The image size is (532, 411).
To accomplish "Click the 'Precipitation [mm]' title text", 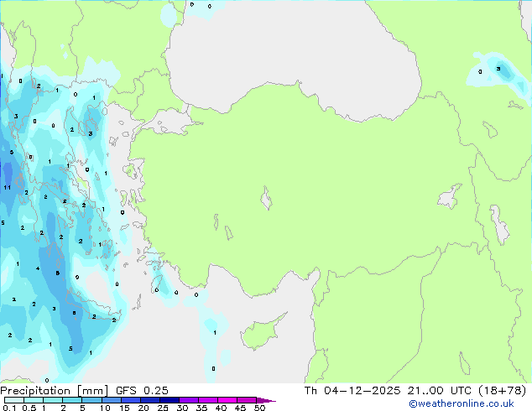I will click(x=55, y=391).
